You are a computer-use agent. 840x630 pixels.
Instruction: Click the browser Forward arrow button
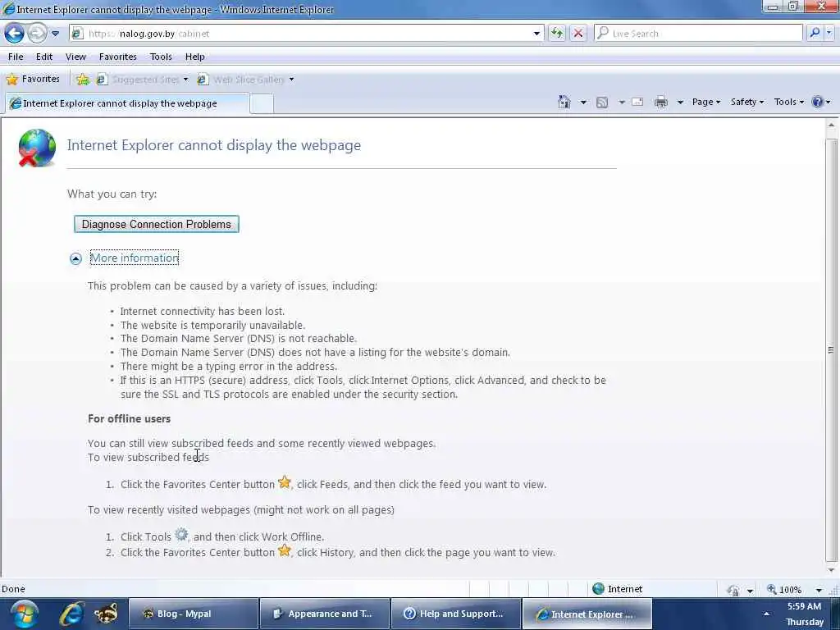36,33
